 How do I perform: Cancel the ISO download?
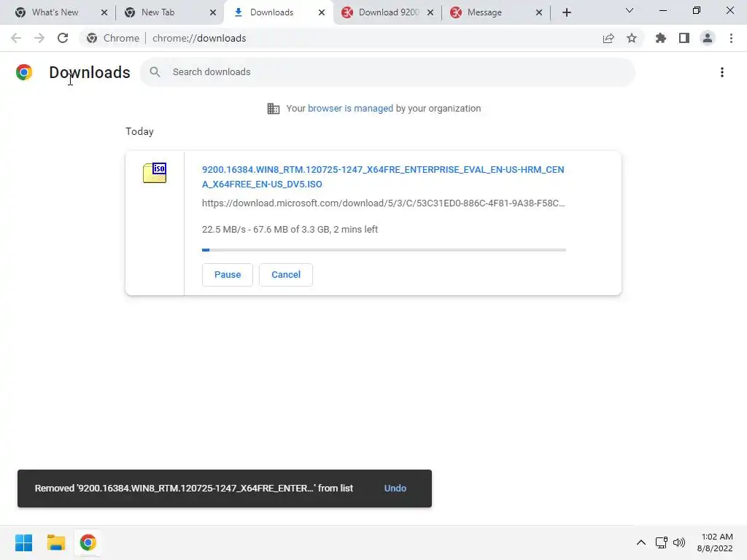(x=286, y=275)
